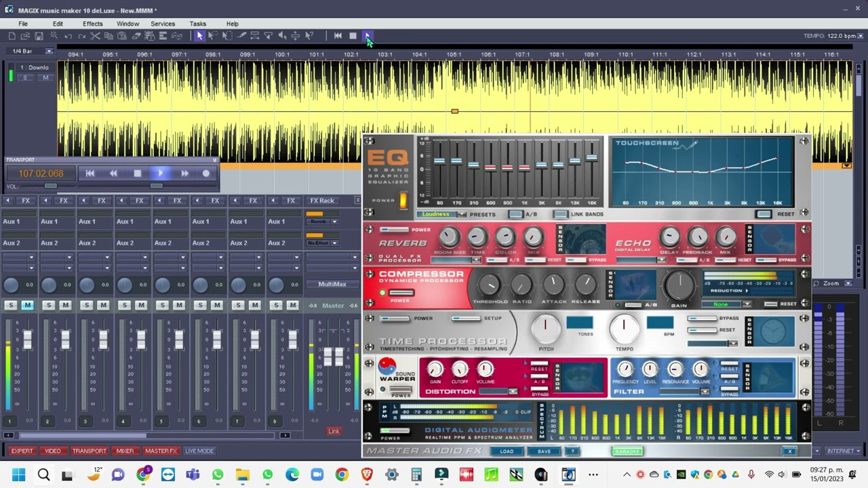The width and height of the screenshot is (868, 488).
Task: Click the Copy icon in toolbar
Action: click(108, 36)
